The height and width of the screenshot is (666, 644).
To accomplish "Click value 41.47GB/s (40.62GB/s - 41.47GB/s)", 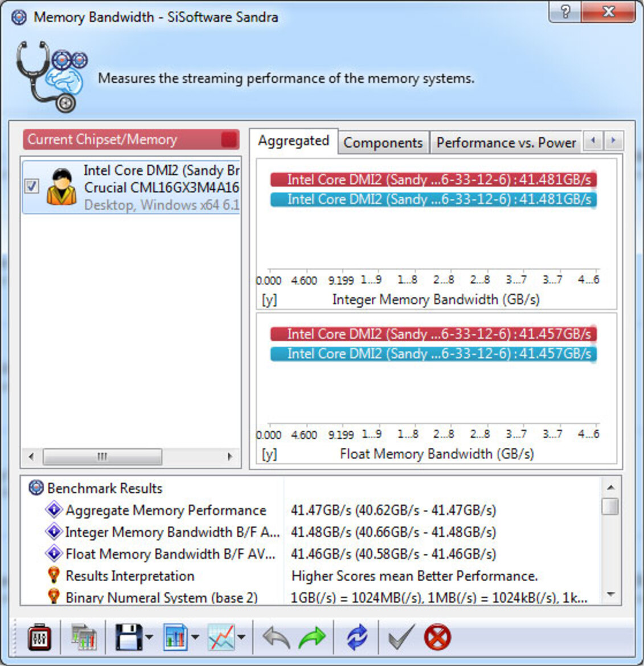I will tap(393, 510).
